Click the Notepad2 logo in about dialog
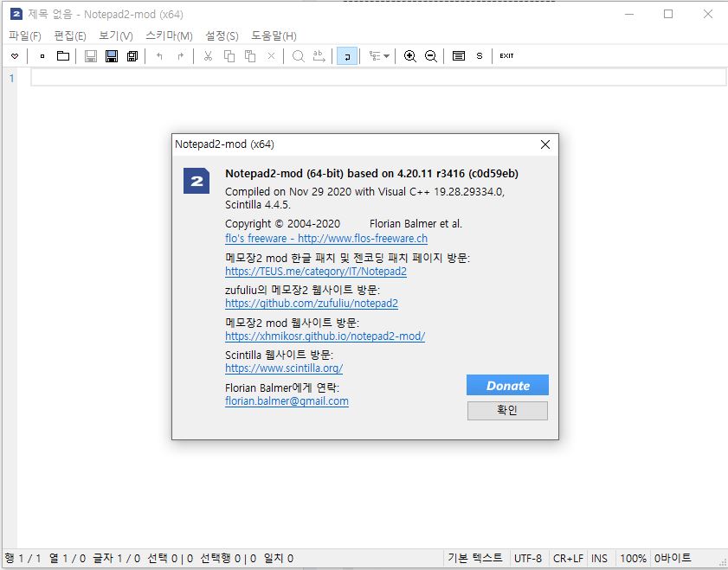The image size is (728, 570). coord(196,181)
